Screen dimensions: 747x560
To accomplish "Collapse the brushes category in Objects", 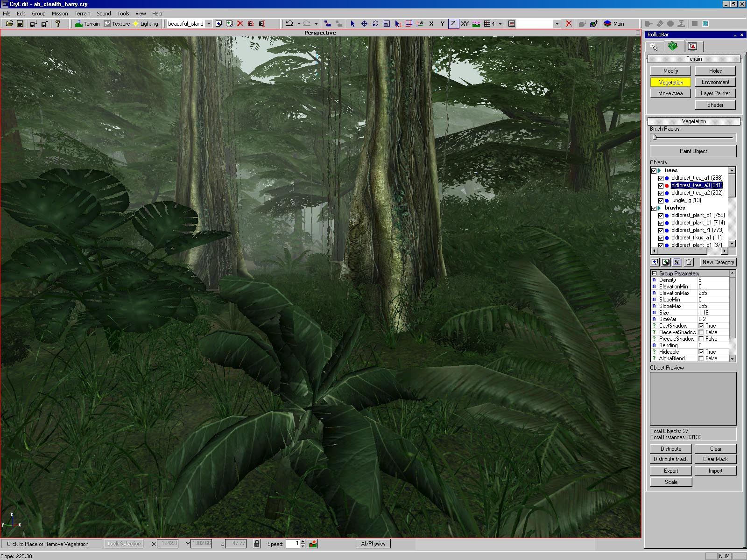I will tap(659, 208).
